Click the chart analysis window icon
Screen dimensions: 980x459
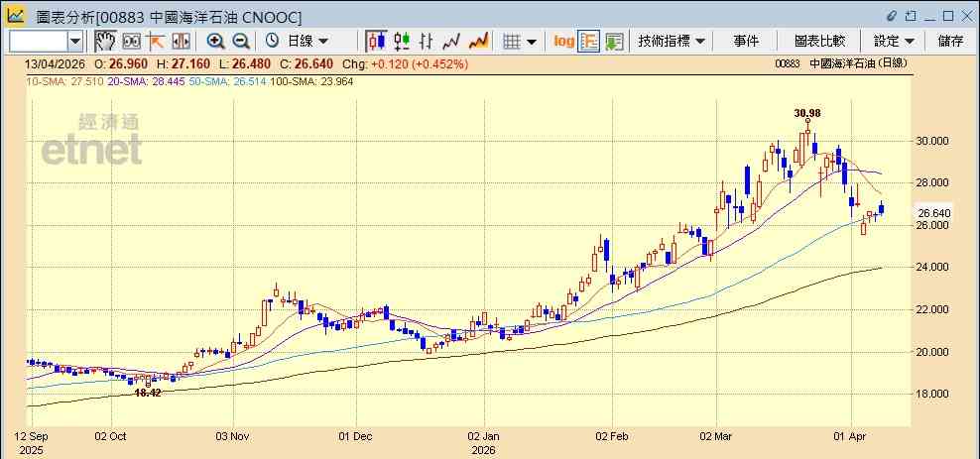[x=17, y=16]
